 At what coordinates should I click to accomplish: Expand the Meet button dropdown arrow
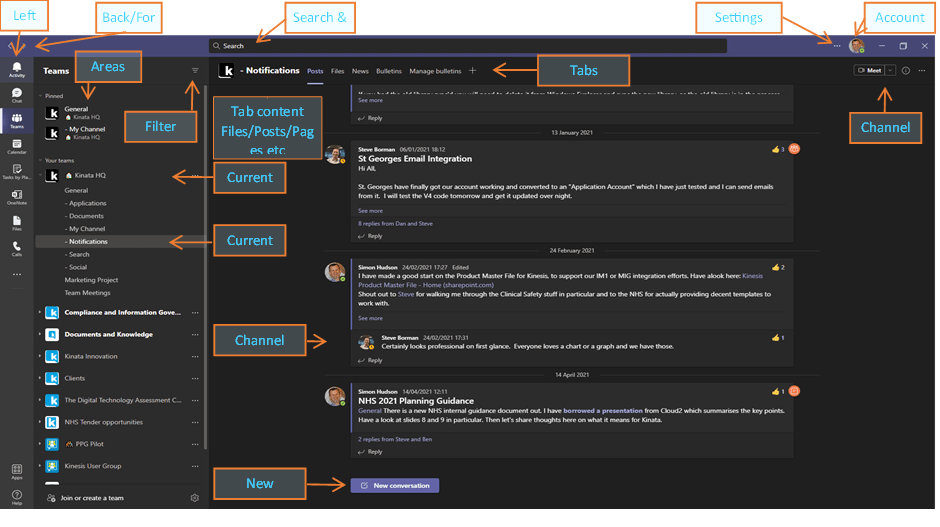point(890,71)
